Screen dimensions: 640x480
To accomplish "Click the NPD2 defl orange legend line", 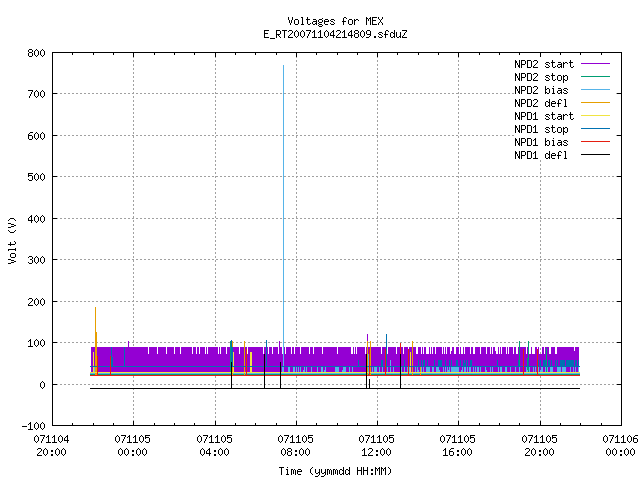I will coord(595,103).
